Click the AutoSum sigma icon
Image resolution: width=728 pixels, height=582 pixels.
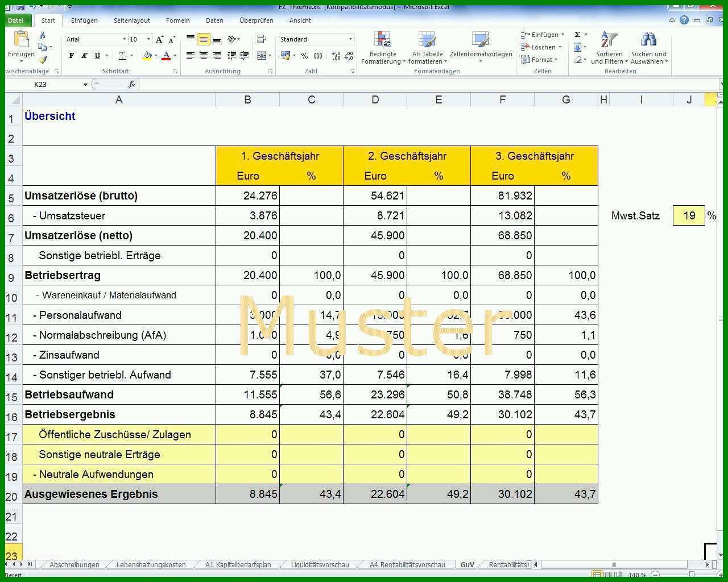577,35
